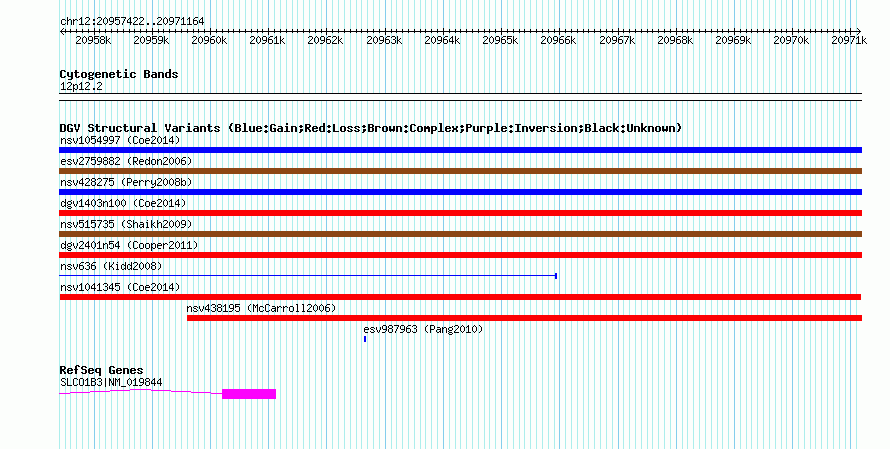Click the DGV Structural Variants track heading
The width and height of the screenshot is (890, 449).
pyautogui.click(x=371, y=128)
